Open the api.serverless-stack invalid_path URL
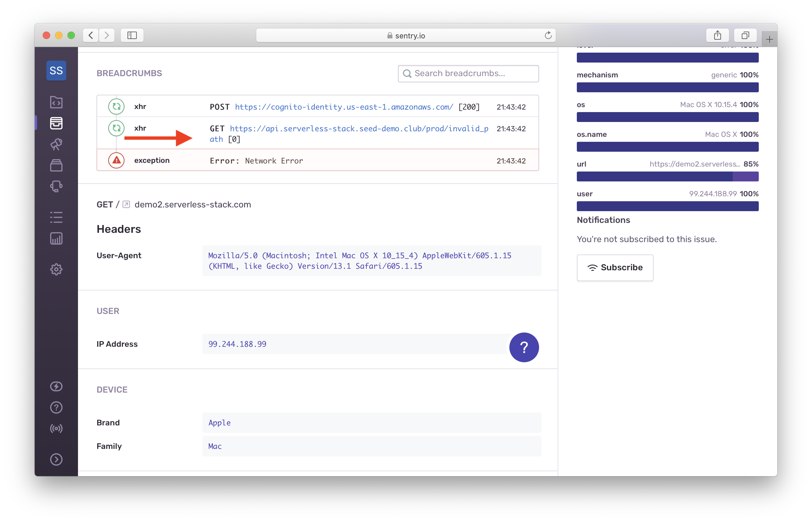812x522 pixels. 349,133
